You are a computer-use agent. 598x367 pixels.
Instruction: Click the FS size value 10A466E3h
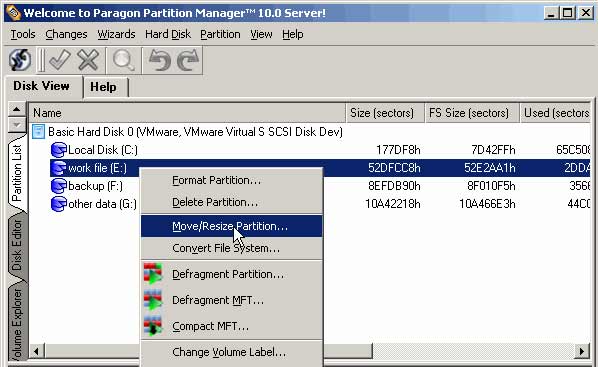click(x=487, y=204)
